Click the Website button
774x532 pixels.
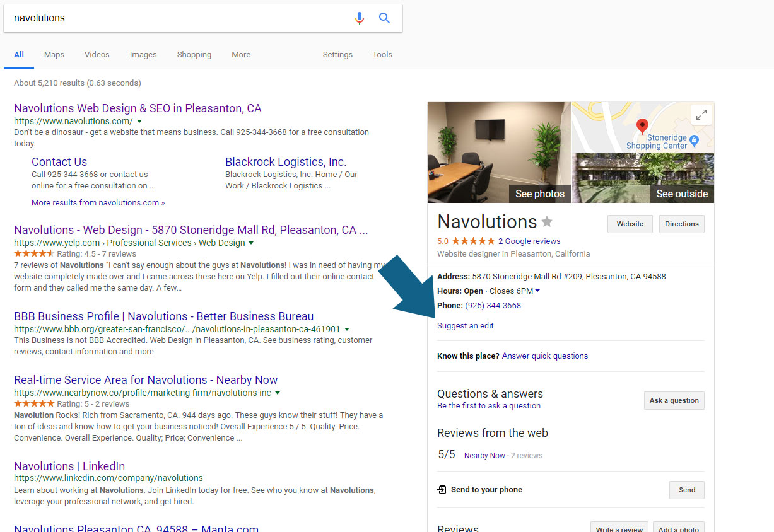click(630, 224)
